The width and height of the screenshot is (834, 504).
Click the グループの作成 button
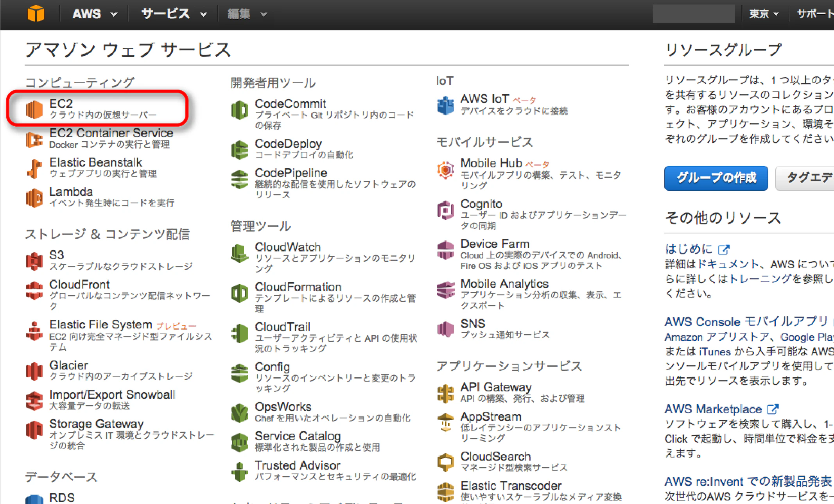716,178
